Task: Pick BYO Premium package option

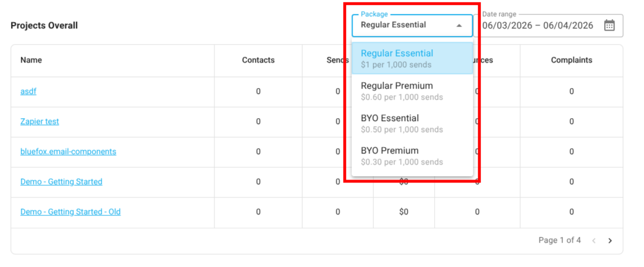Action: [412, 156]
